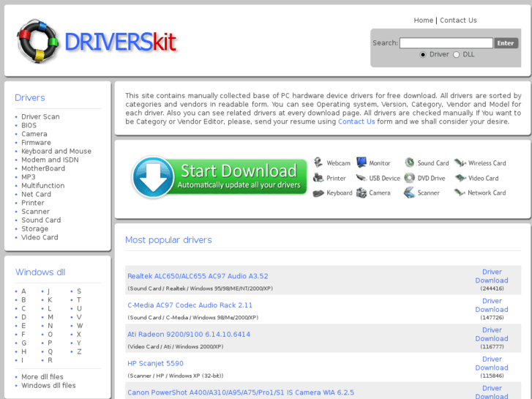Viewport: 532px width, 399px height.
Task: Click the Enter search button
Action: click(506, 43)
